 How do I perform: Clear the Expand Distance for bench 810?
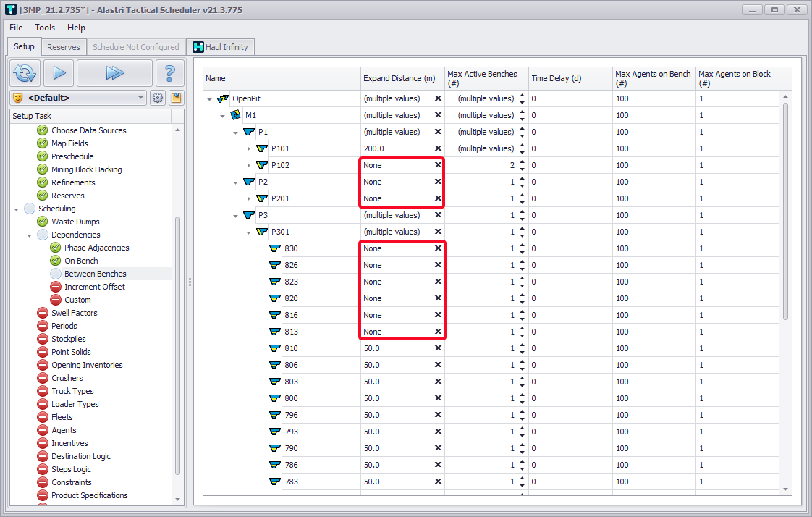tap(438, 348)
